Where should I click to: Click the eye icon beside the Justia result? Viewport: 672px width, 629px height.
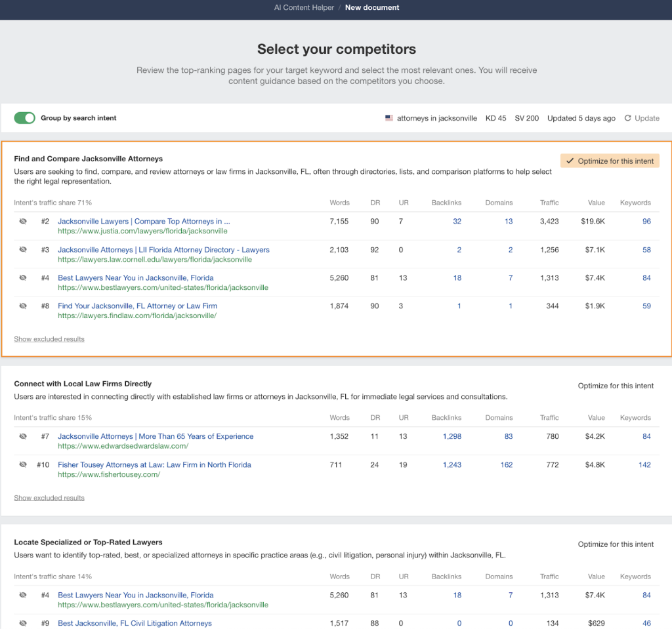point(22,221)
